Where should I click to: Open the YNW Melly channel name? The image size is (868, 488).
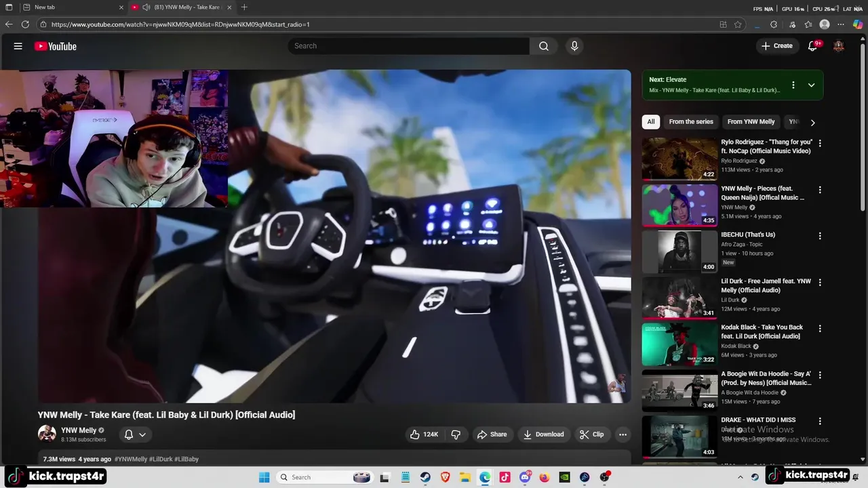(79, 430)
